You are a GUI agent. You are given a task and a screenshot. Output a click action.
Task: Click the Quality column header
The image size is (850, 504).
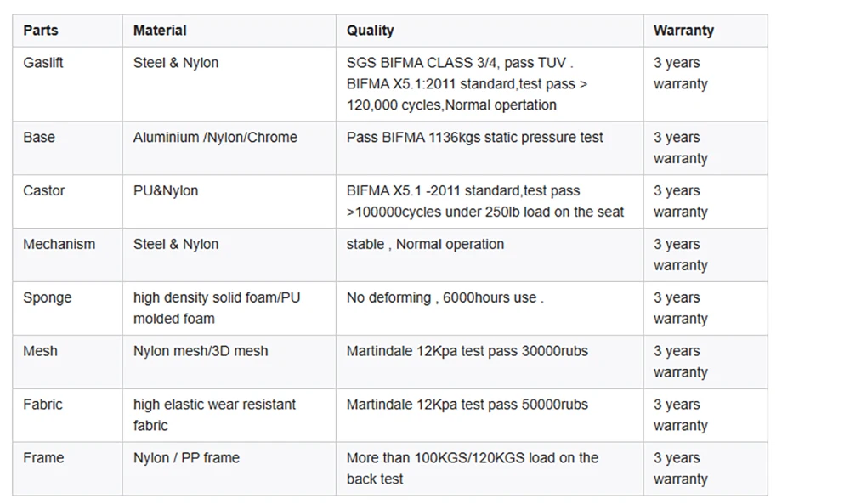coord(370,31)
